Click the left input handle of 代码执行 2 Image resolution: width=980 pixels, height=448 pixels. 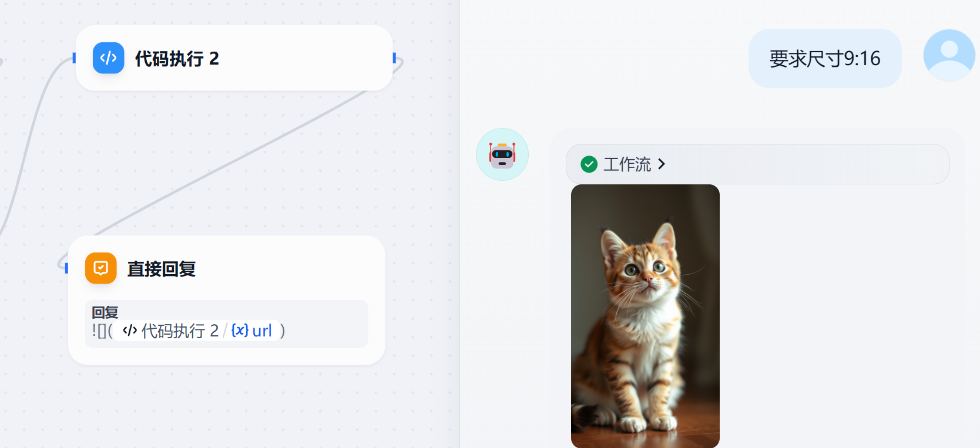pos(74,58)
